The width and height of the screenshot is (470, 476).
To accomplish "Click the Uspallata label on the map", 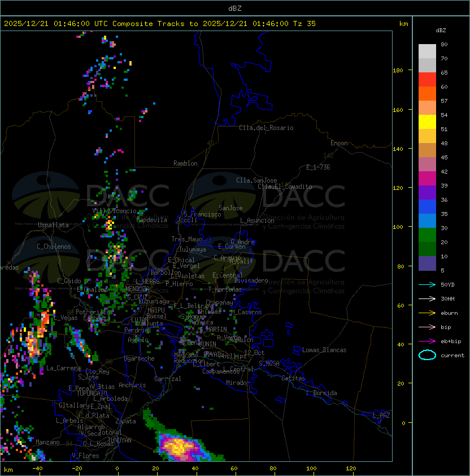I will point(53,225).
